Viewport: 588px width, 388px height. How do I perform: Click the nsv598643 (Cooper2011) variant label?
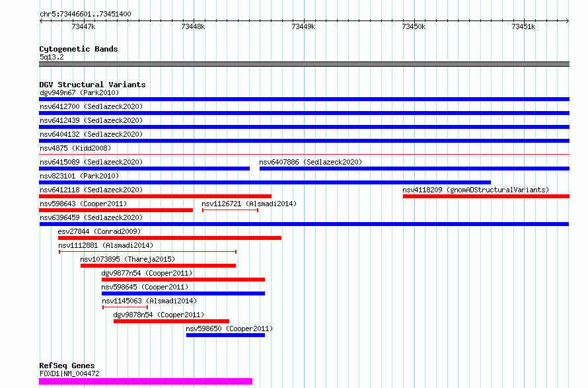pyautogui.click(x=83, y=204)
